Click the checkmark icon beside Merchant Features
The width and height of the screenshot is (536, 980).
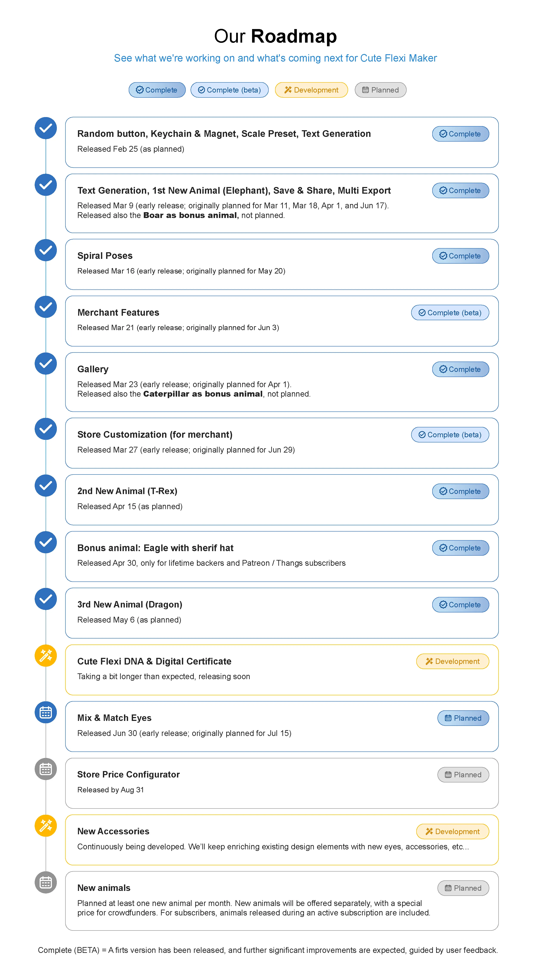tap(46, 307)
